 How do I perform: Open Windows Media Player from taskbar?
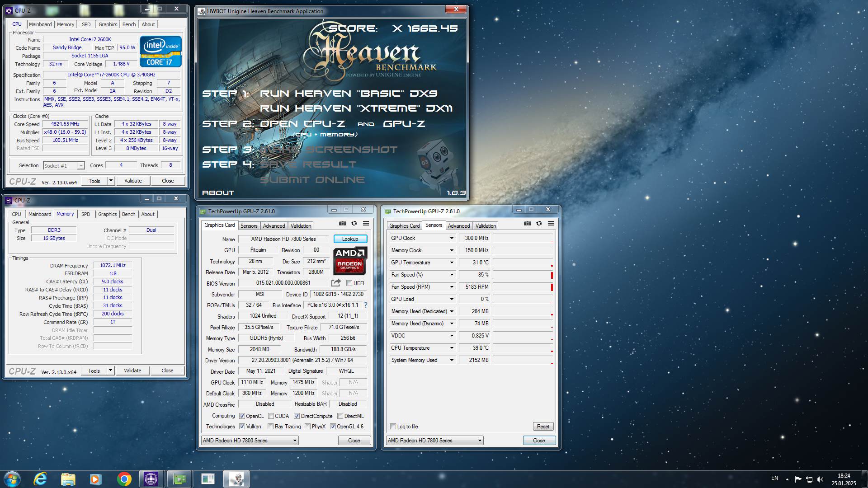coord(95,479)
